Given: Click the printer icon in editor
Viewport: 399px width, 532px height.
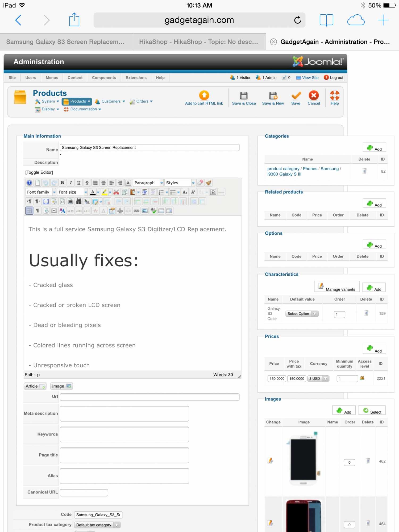Looking at the screenshot, I should click(x=70, y=201).
